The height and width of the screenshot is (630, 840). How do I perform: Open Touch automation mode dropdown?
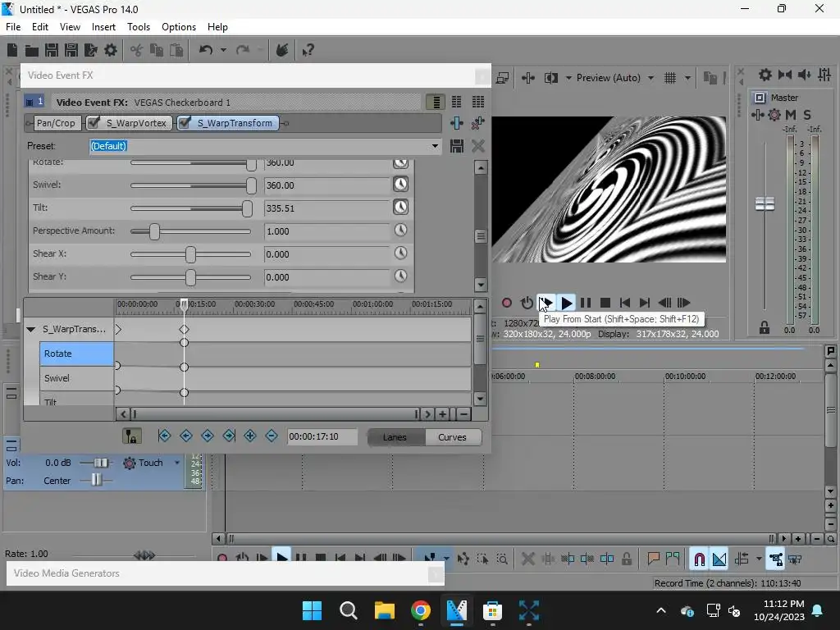point(177,463)
